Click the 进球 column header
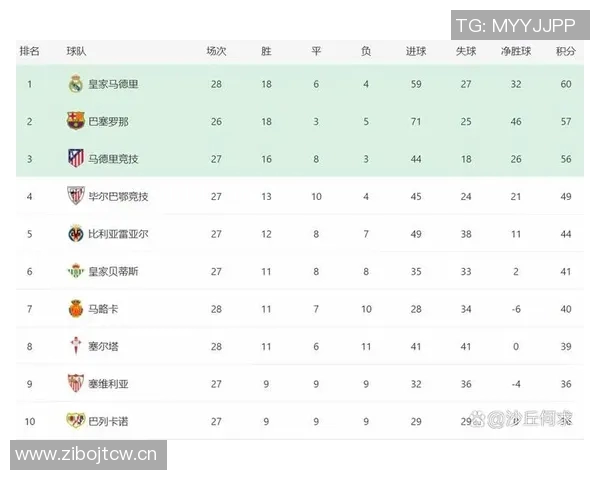This screenshot has height=480, width=600. click(416, 51)
